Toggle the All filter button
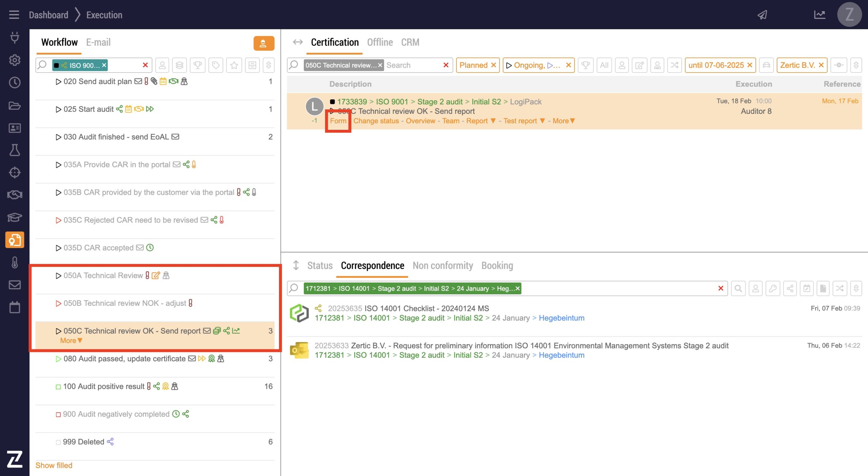This screenshot has width=868, height=476. 604,65
